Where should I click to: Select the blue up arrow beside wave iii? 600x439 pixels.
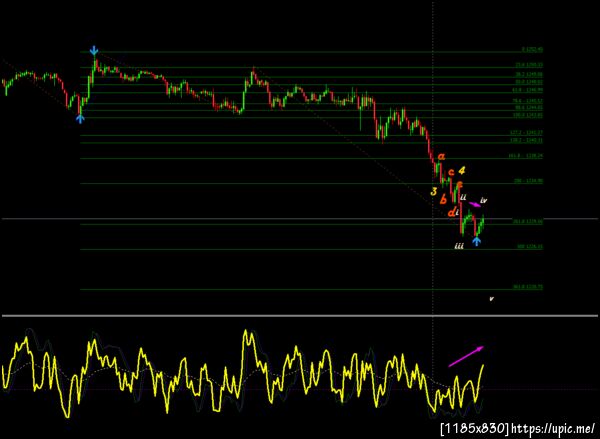[476, 241]
